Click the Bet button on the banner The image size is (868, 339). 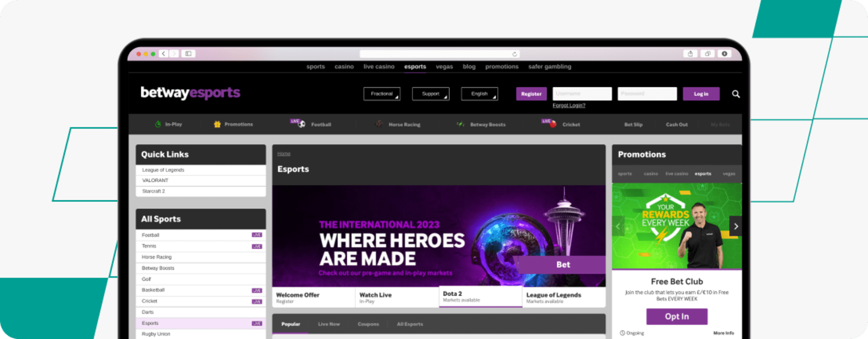pos(562,265)
